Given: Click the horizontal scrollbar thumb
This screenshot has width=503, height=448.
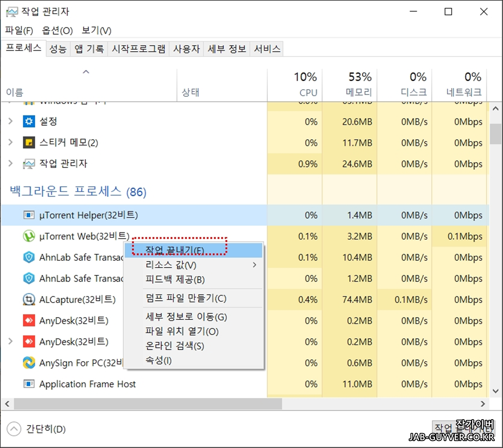Looking at the screenshot, I should (x=148, y=404).
